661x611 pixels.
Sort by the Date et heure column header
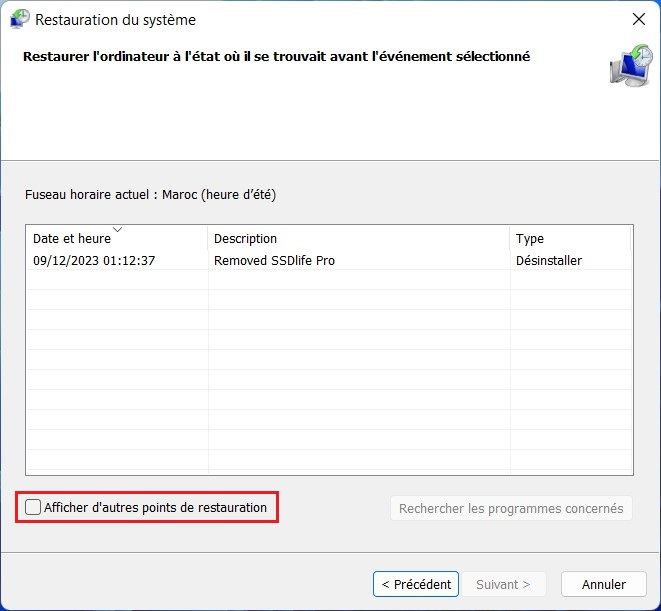pos(72,239)
